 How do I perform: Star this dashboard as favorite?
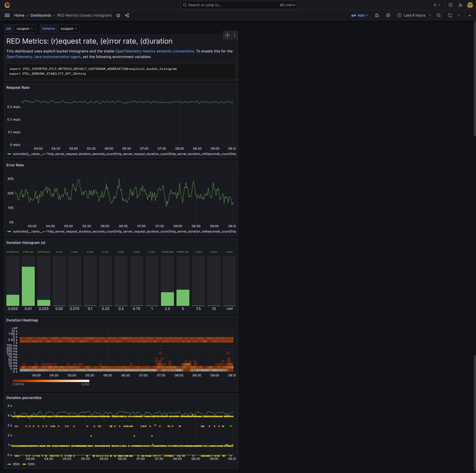point(118,15)
